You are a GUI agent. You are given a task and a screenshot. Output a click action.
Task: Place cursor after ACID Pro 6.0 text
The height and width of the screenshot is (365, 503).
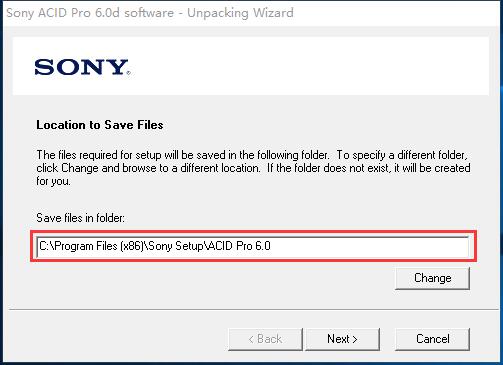(271, 246)
